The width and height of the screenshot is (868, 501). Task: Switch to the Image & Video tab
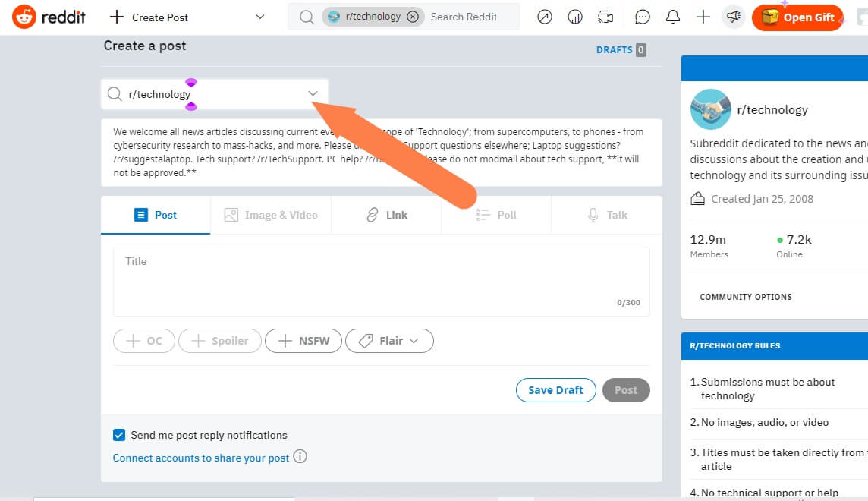click(x=271, y=215)
